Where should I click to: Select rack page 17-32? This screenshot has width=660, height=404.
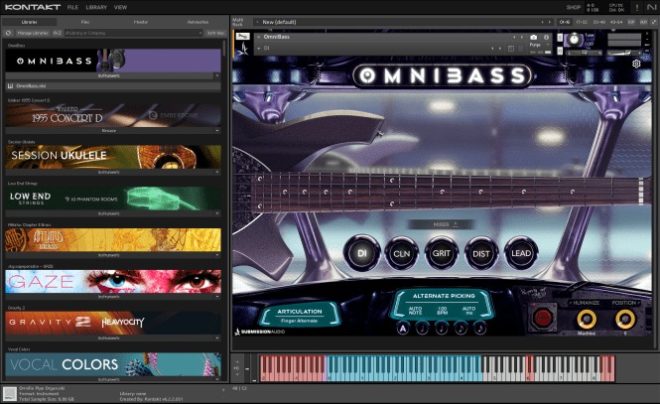point(581,22)
